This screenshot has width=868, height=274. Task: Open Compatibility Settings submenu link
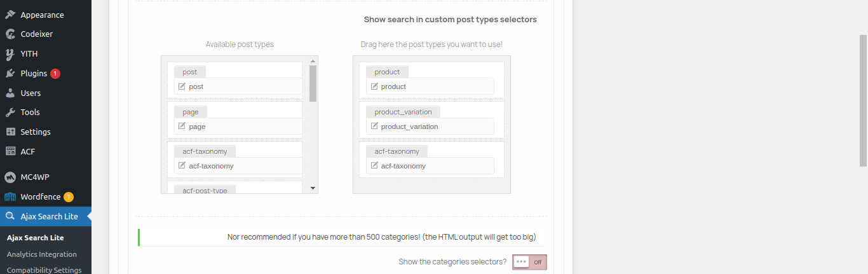tap(44, 270)
